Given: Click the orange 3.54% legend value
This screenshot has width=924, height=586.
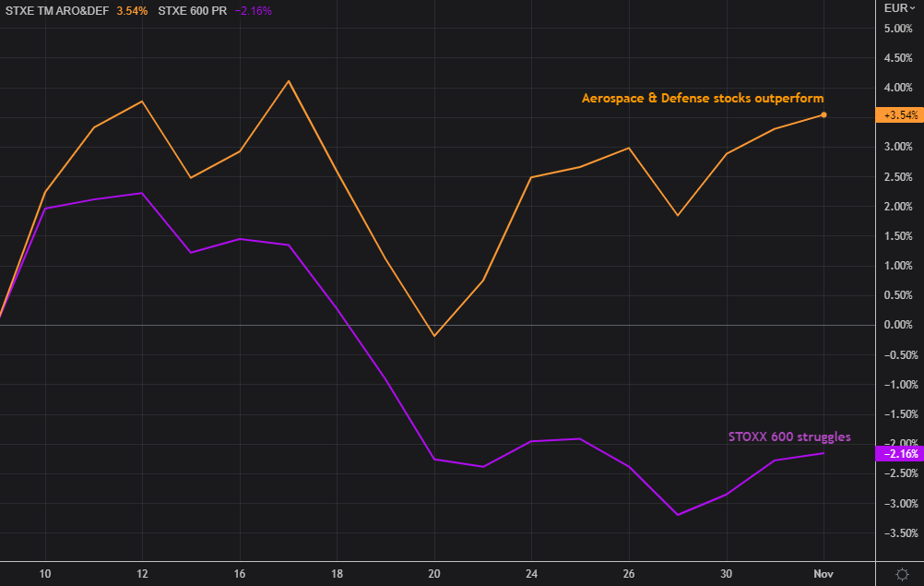Looking at the screenshot, I should 132,10.
